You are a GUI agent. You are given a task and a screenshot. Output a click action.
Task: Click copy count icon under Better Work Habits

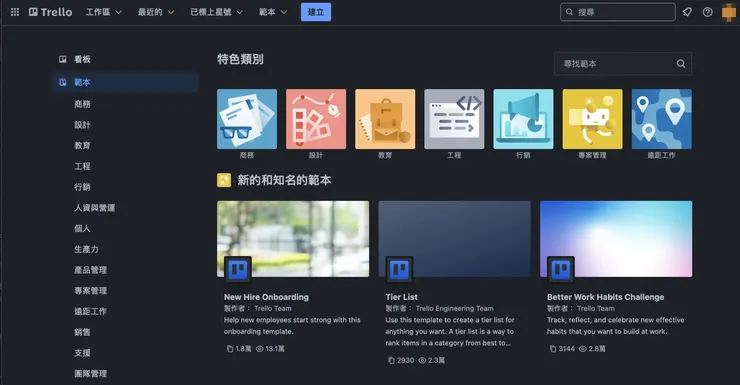(553, 349)
